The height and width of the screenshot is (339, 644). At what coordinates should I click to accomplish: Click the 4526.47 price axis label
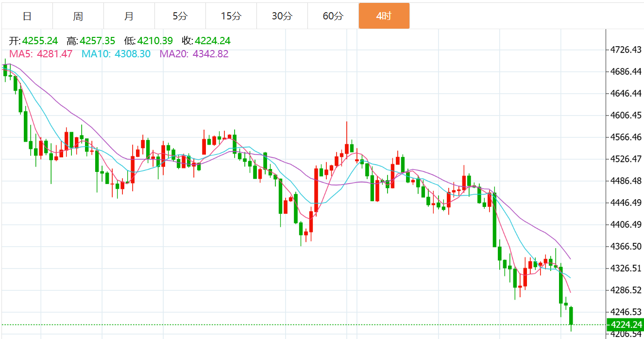point(626,159)
